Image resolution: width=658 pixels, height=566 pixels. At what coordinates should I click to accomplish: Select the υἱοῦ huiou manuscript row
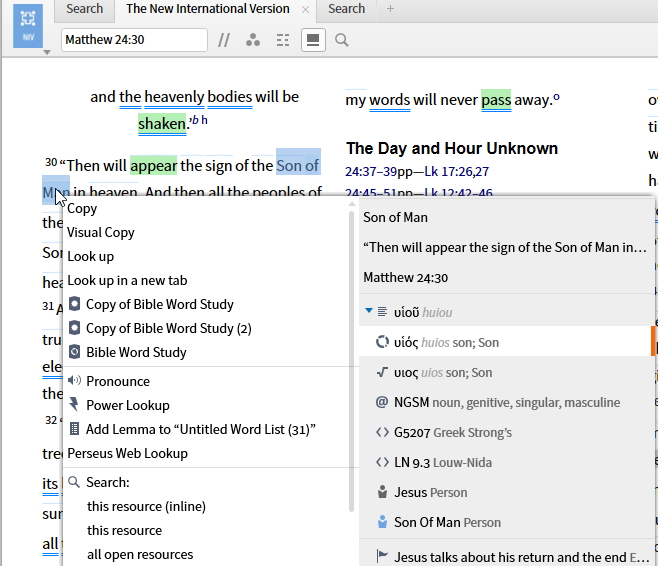click(x=507, y=312)
